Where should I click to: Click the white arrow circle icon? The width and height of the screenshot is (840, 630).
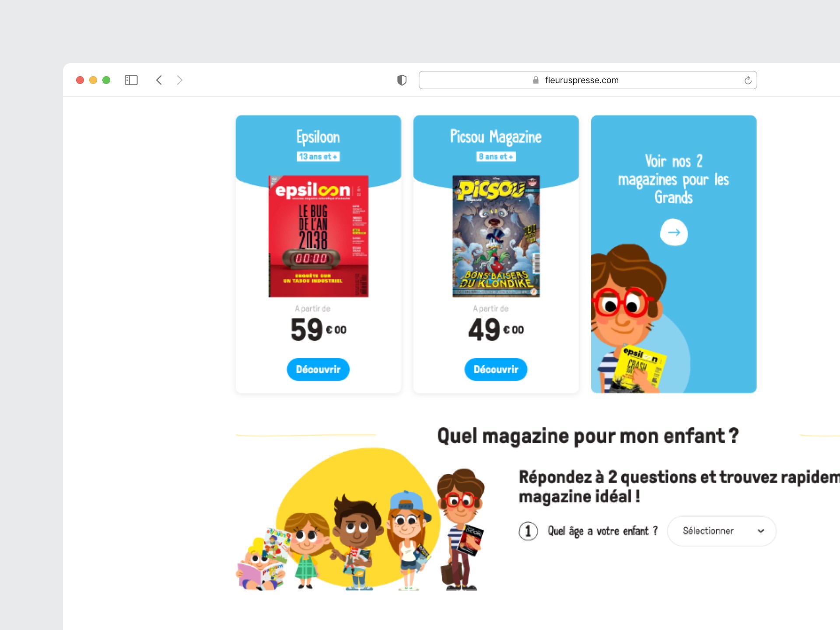coord(674,232)
